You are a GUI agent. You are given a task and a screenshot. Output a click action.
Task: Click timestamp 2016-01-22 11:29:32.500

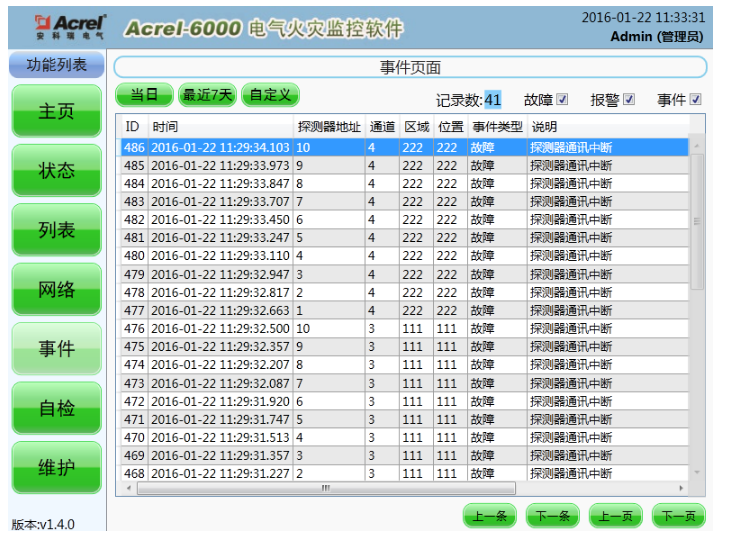coord(220,329)
